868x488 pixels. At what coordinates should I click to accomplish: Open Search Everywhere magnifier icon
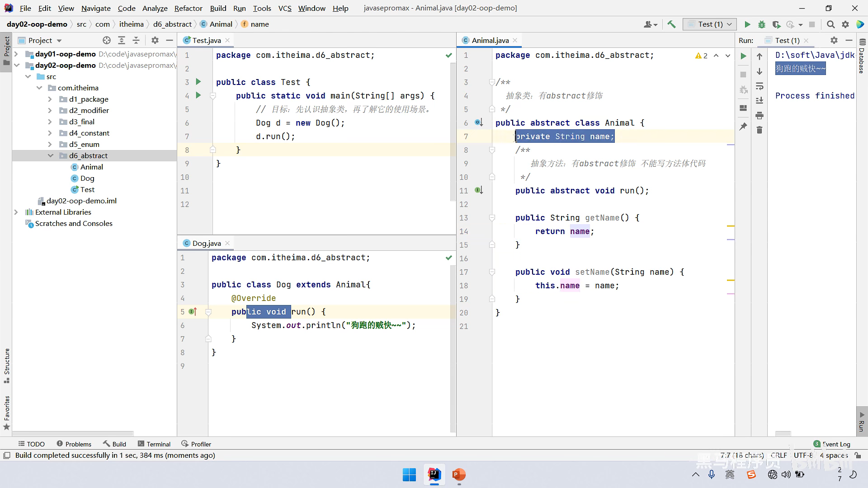(x=830, y=24)
